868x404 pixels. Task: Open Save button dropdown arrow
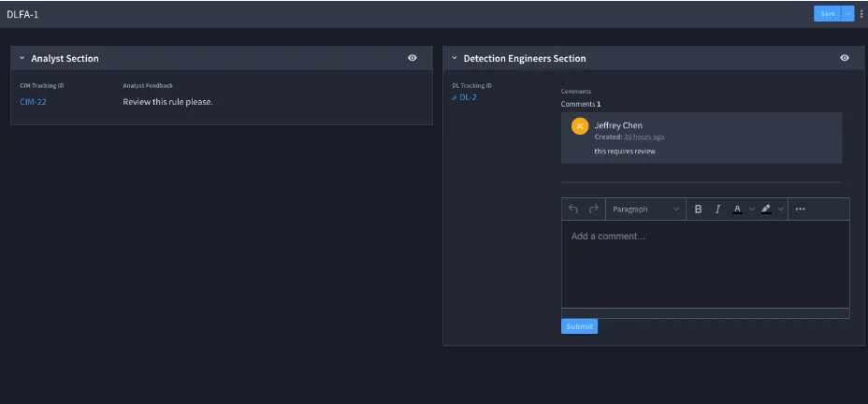[848, 14]
